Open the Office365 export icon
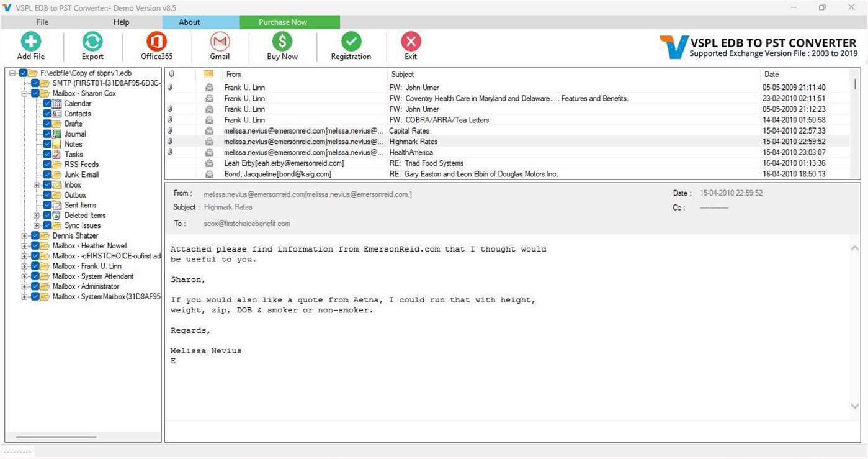 [156, 43]
